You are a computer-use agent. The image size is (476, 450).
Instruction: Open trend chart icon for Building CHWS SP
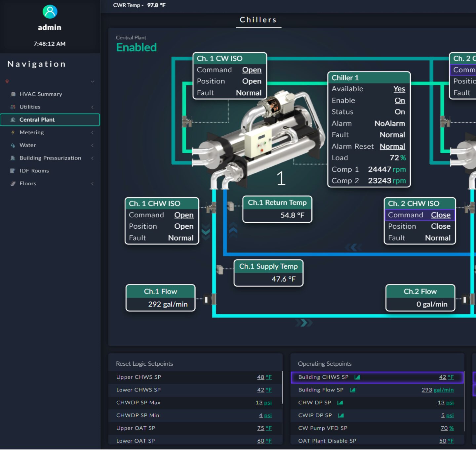coord(357,377)
